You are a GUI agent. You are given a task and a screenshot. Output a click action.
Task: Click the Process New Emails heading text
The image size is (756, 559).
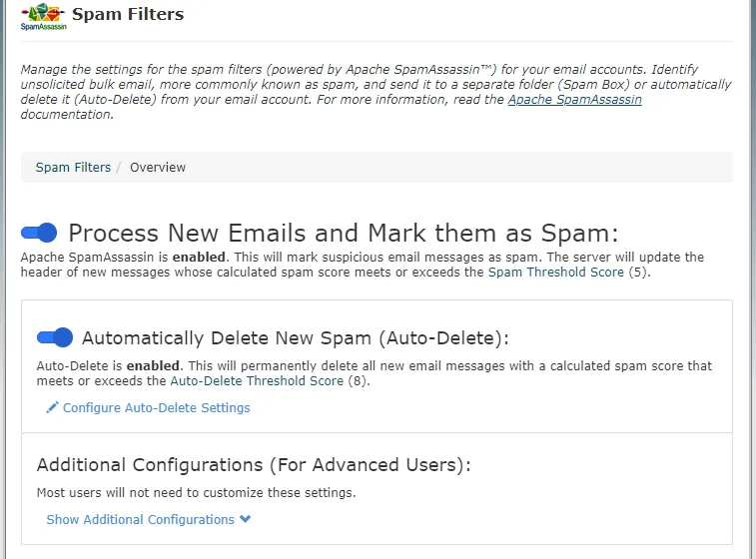(344, 234)
